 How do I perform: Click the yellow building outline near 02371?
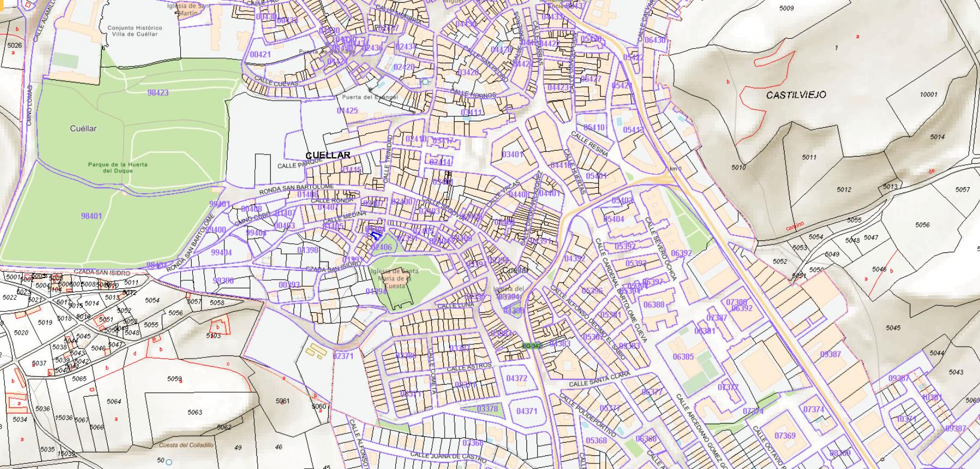[316, 351]
